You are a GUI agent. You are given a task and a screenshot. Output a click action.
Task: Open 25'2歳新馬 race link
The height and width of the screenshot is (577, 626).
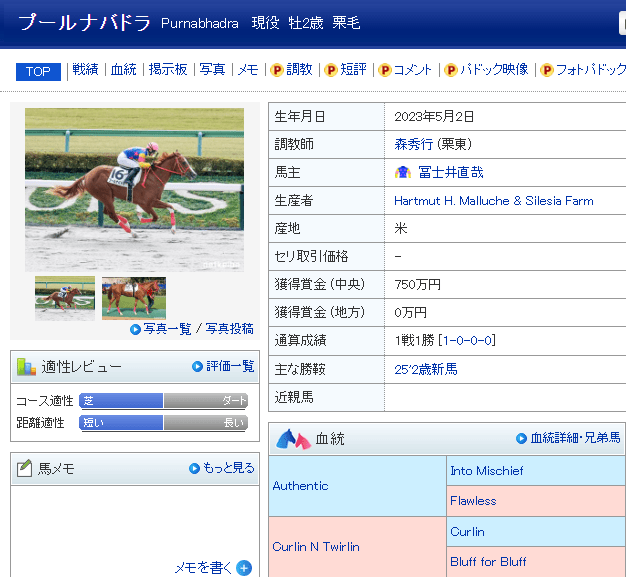pyautogui.click(x=426, y=369)
